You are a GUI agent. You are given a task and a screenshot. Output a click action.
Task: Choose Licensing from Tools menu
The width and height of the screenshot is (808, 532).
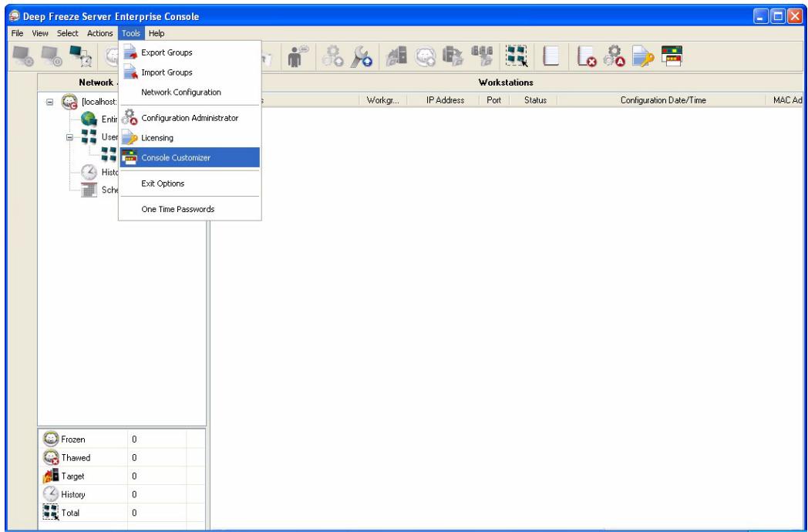[x=190, y=138]
